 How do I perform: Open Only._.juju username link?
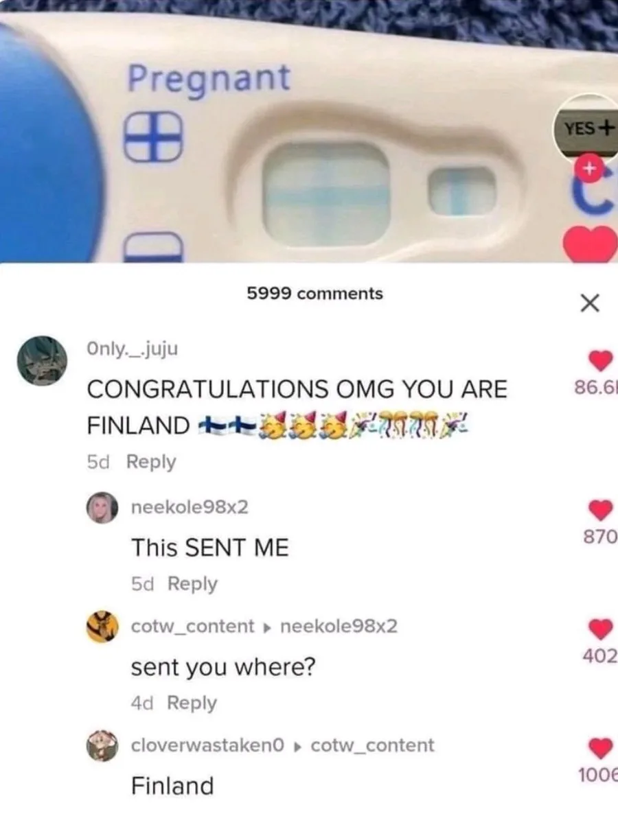point(132,349)
